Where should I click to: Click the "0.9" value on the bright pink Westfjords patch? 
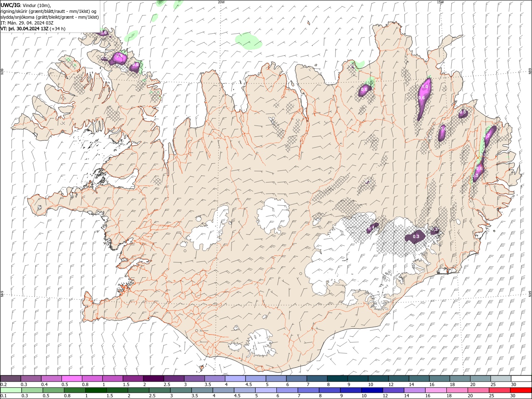pos(118,56)
